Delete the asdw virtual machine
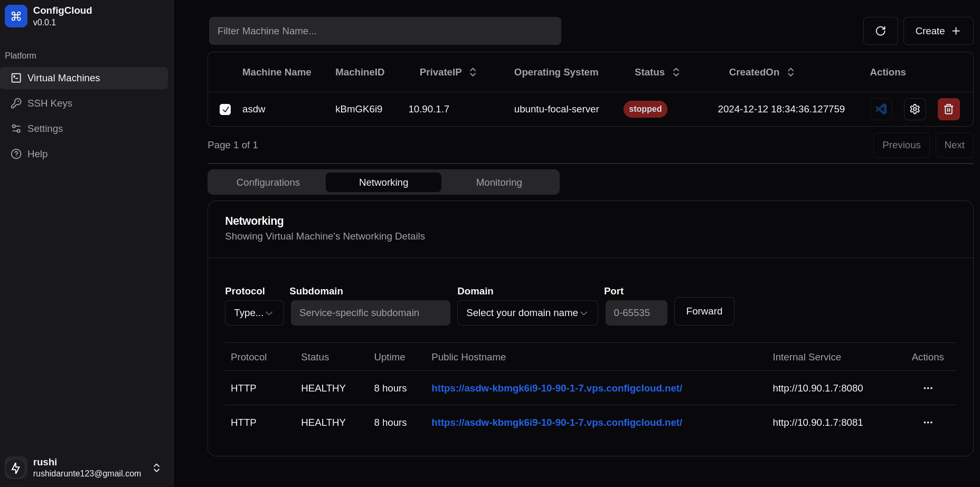The image size is (980, 487). click(x=948, y=109)
